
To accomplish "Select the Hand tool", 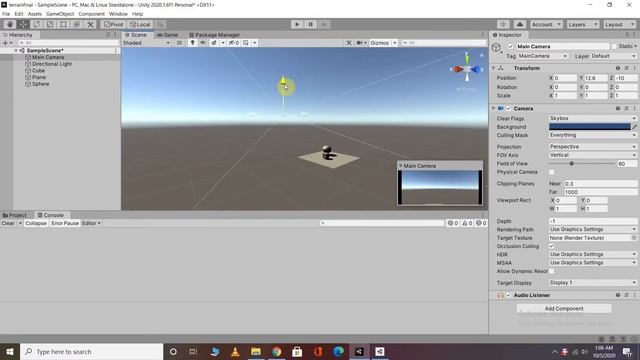I will coord(10,24).
